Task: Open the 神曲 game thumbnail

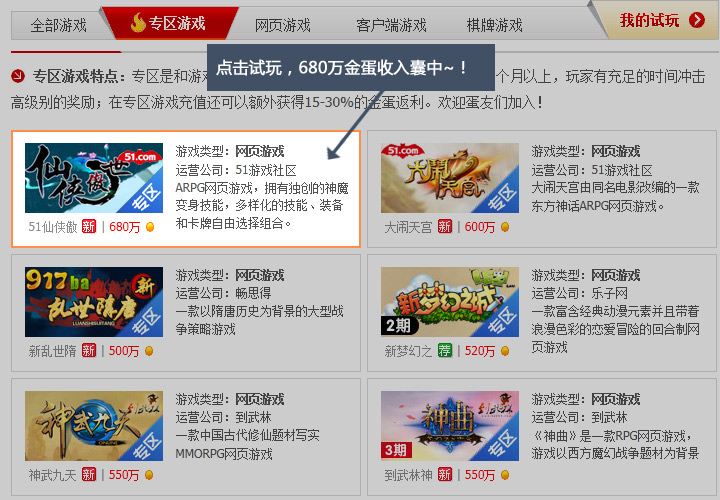Action: click(450, 426)
